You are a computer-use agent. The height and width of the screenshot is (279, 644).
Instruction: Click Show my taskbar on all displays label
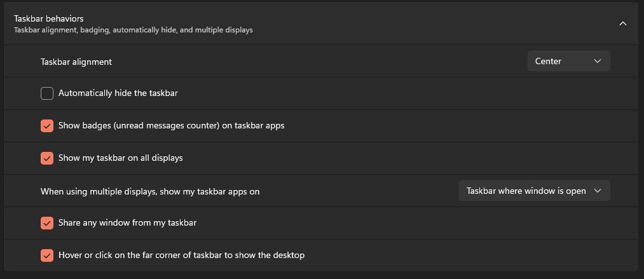tap(120, 158)
